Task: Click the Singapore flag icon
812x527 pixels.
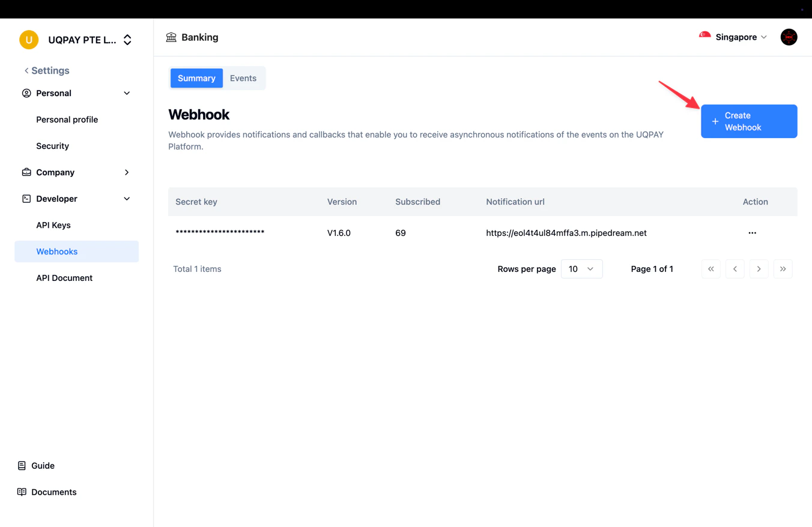Action: click(x=703, y=37)
